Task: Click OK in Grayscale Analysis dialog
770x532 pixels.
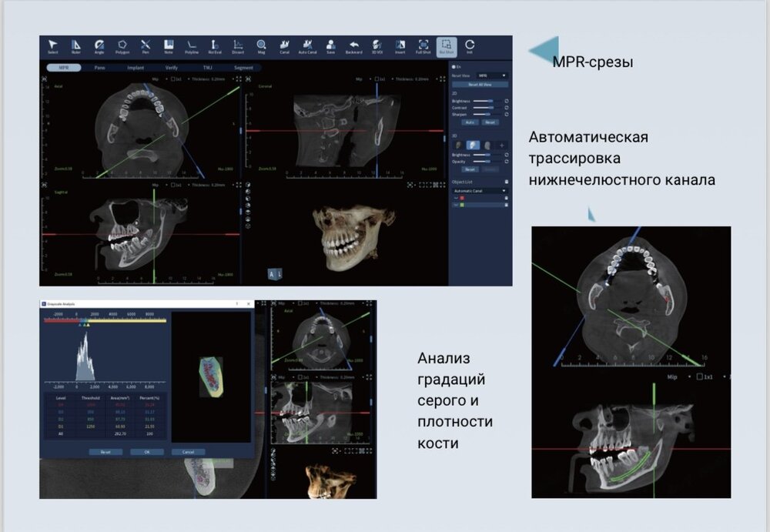Action: pos(147,452)
